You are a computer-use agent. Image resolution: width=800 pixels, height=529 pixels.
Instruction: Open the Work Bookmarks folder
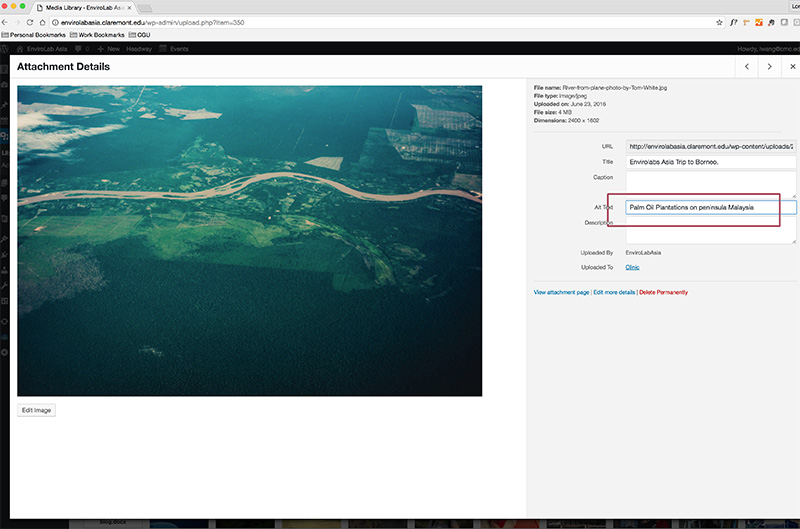coord(97,35)
